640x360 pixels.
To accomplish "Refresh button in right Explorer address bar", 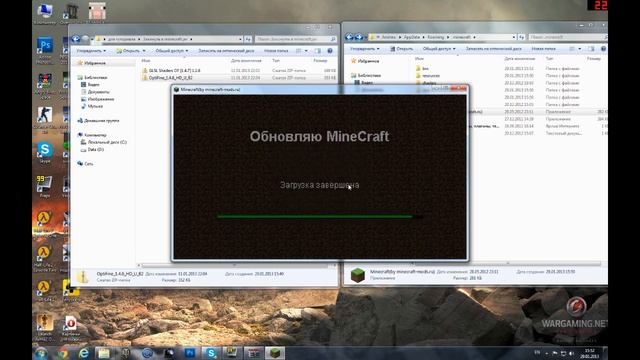I will [521, 37].
